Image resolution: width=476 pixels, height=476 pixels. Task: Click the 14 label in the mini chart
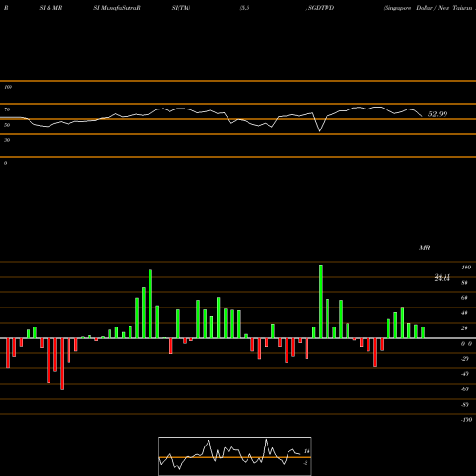point(307,451)
